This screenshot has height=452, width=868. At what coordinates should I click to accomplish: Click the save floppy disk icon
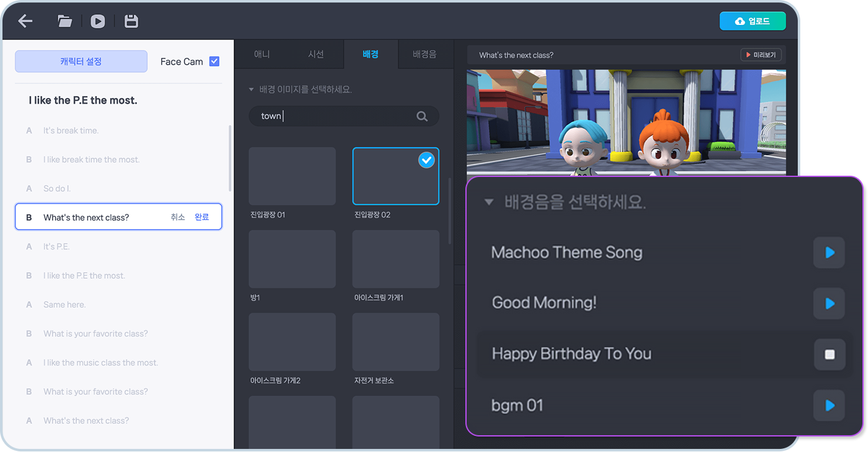[x=131, y=21]
